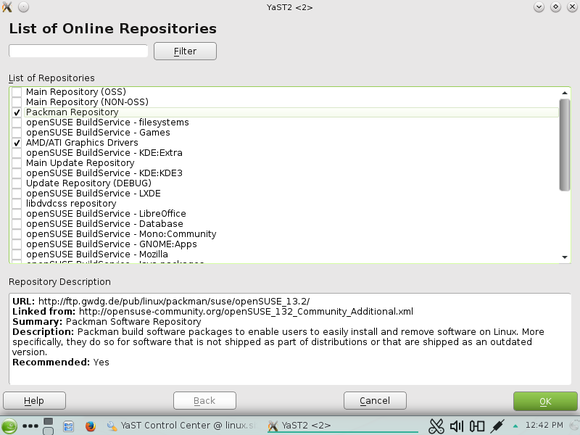Enable Main Repository (NON-OSS) checkbox
The height and width of the screenshot is (435, 580).
pyautogui.click(x=17, y=102)
